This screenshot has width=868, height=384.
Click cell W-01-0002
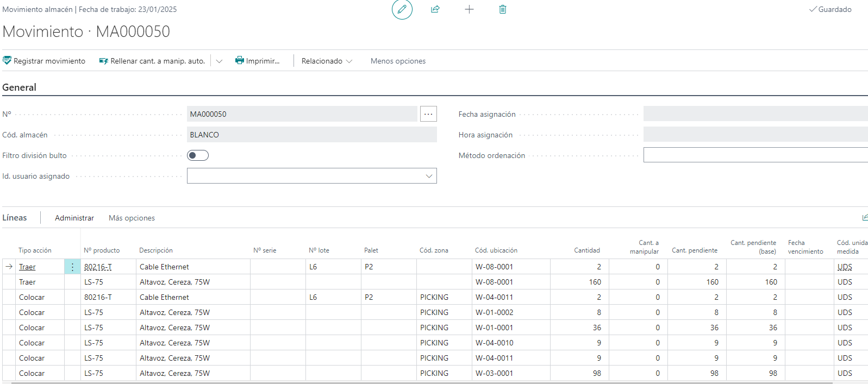(511, 312)
